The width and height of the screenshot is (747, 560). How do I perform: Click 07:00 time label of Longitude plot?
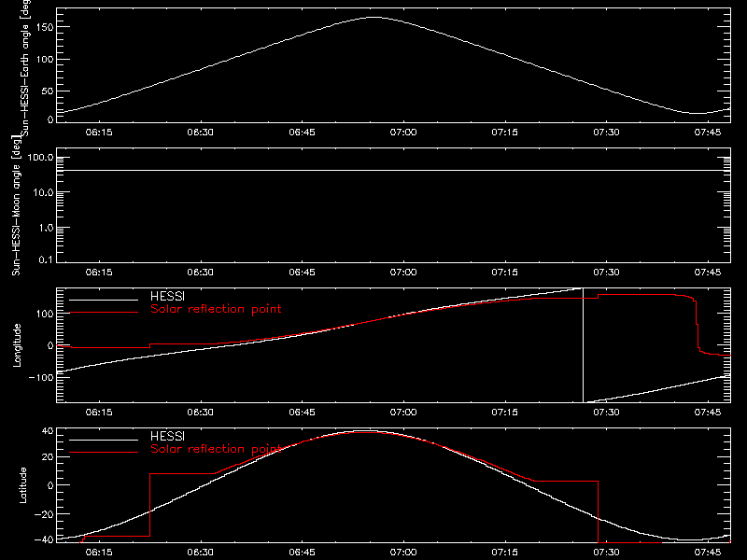403,413
